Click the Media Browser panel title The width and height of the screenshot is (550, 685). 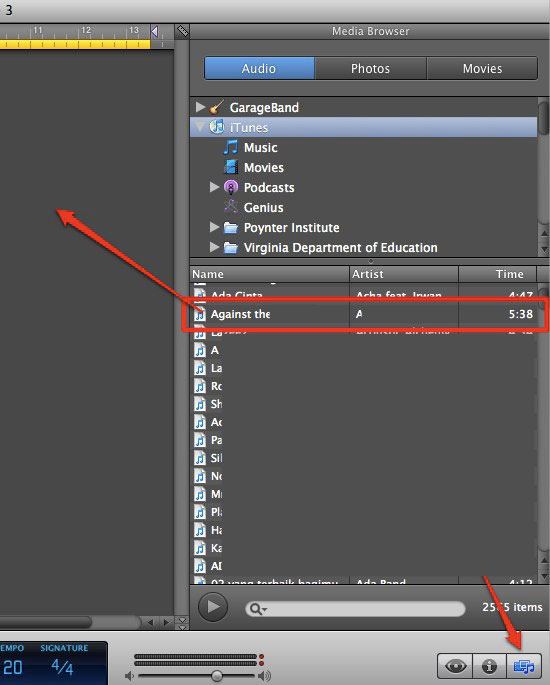pyautogui.click(x=370, y=31)
